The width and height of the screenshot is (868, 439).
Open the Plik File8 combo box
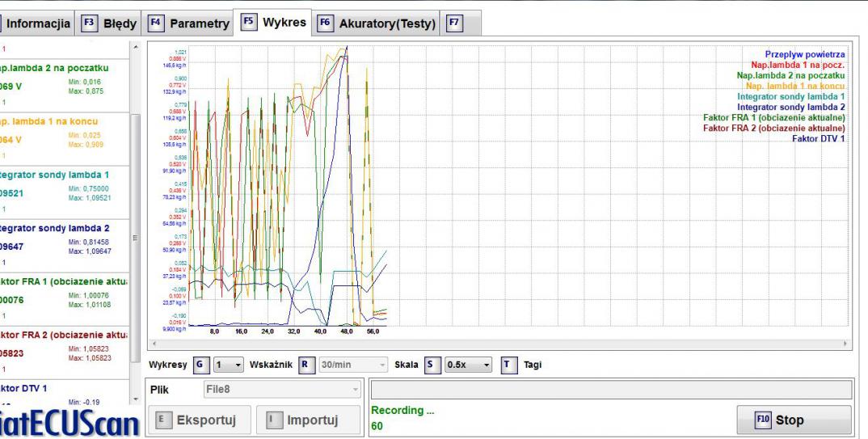click(280, 390)
